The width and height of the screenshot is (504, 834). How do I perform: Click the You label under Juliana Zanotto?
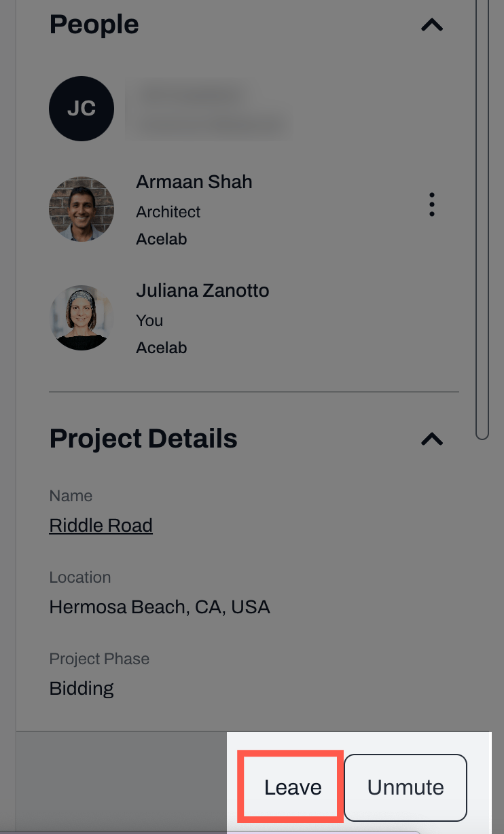click(x=149, y=321)
